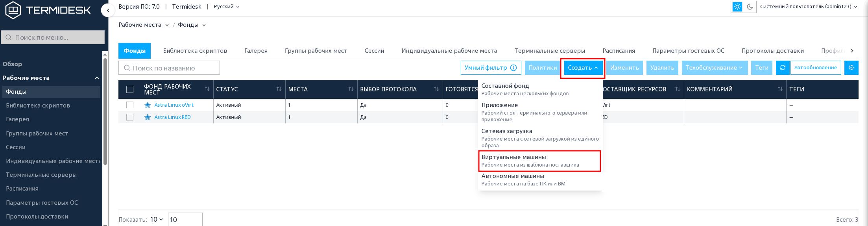The width and height of the screenshot is (868, 226).
Task: Switch to the Расписания tab
Action: pos(619,51)
